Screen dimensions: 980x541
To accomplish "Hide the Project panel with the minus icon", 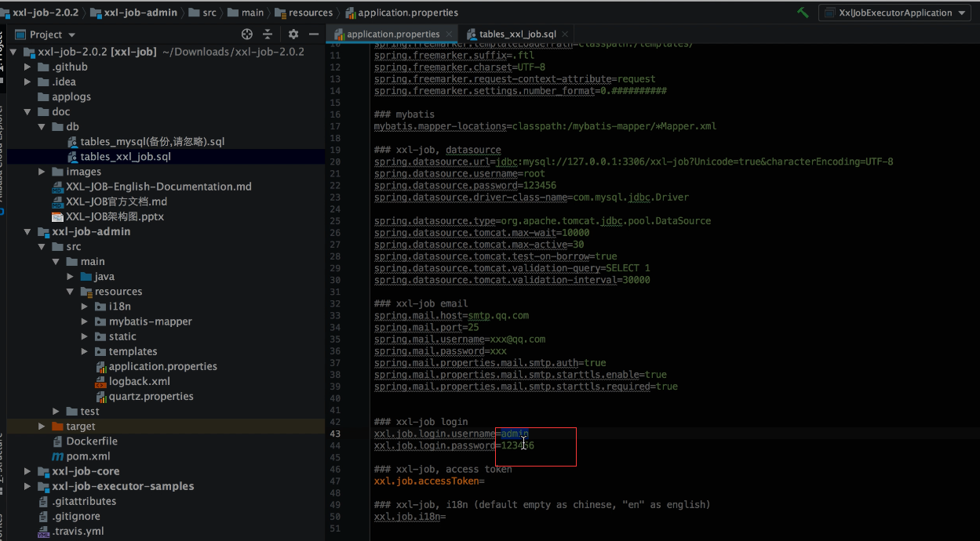I will click(314, 34).
